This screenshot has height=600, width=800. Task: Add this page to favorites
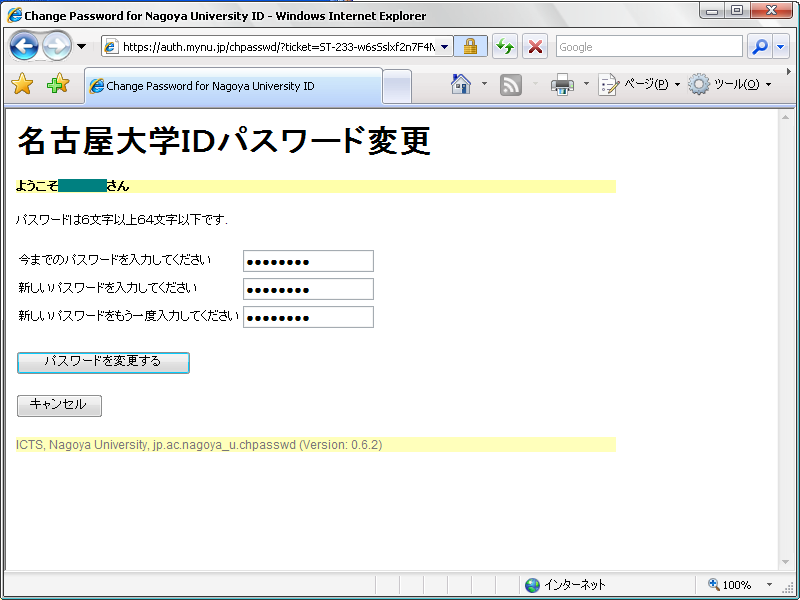(x=55, y=85)
